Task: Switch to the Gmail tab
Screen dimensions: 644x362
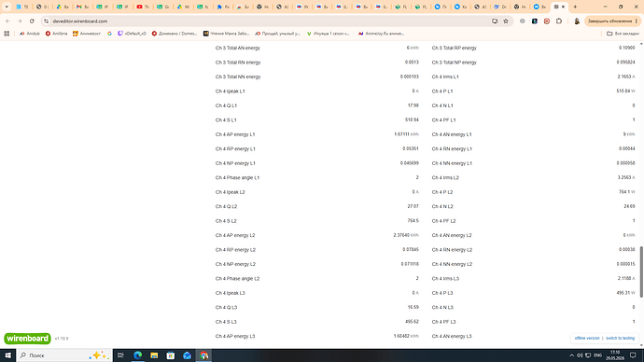Action: [82, 7]
